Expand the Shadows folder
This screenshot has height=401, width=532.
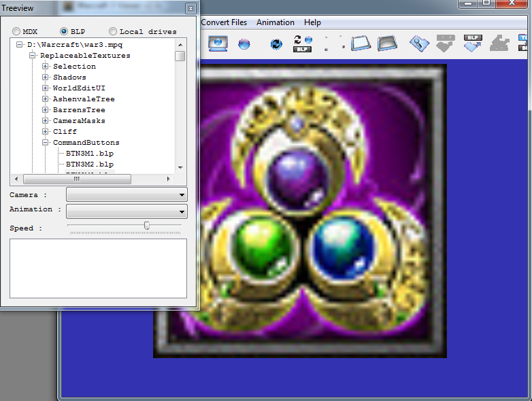point(45,77)
